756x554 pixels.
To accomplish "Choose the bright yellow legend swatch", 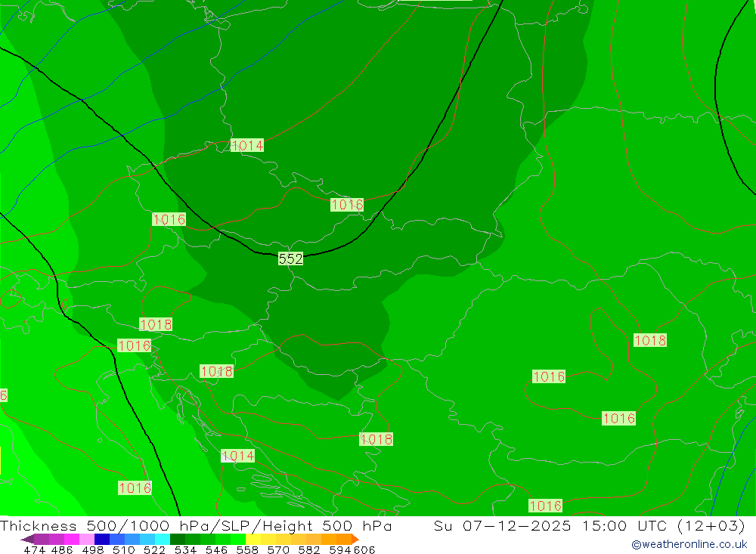I will [x=253, y=539].
